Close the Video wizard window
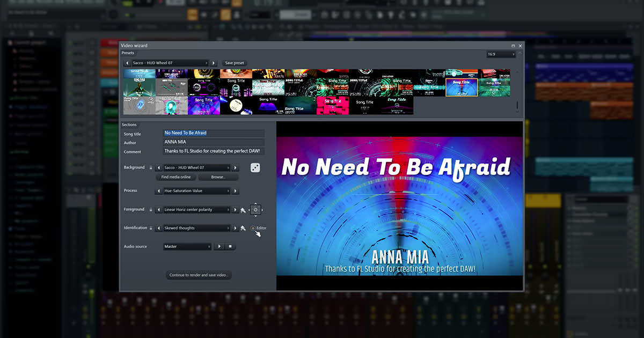Screen dimensions: 644x338 click(x=519, y=46)
